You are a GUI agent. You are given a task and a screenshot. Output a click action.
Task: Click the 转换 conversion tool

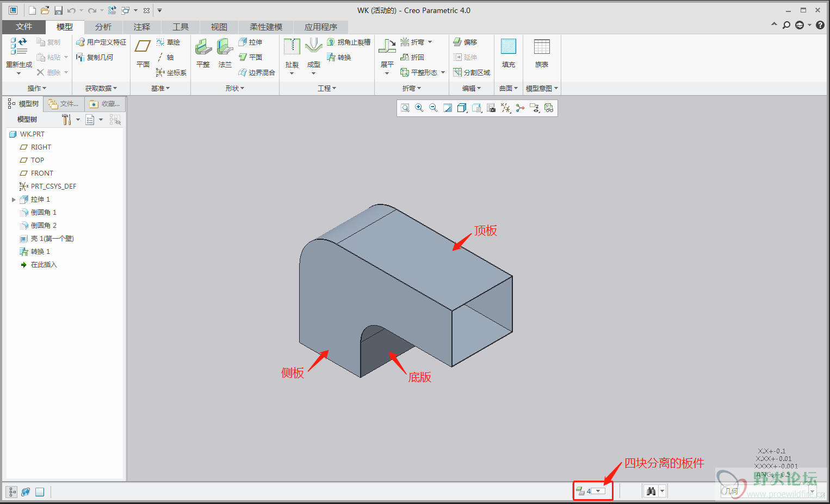[x=339, y=57]
